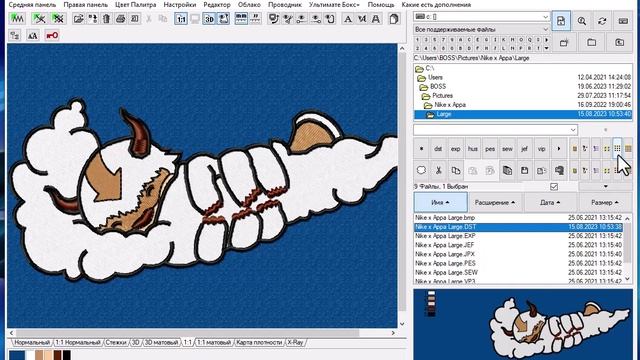Click the new folder icon
640x360 pixels.
click(564, 42)
